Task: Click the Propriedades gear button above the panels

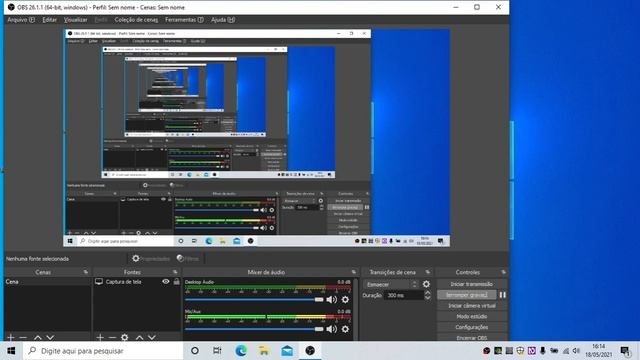Action: pos(151,258)
